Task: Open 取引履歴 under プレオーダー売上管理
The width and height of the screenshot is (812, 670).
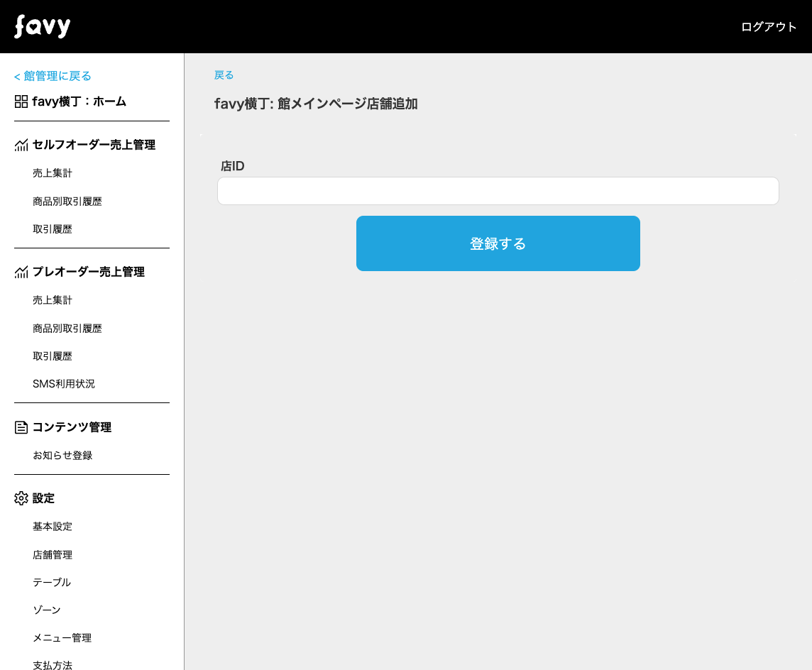Action: point(53,356)
